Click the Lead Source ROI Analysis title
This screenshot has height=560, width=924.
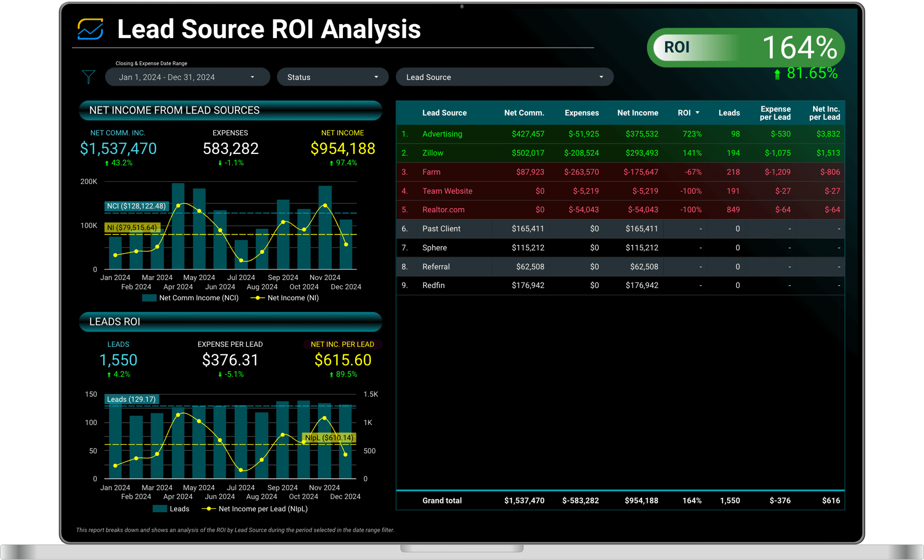click(269, 29)
